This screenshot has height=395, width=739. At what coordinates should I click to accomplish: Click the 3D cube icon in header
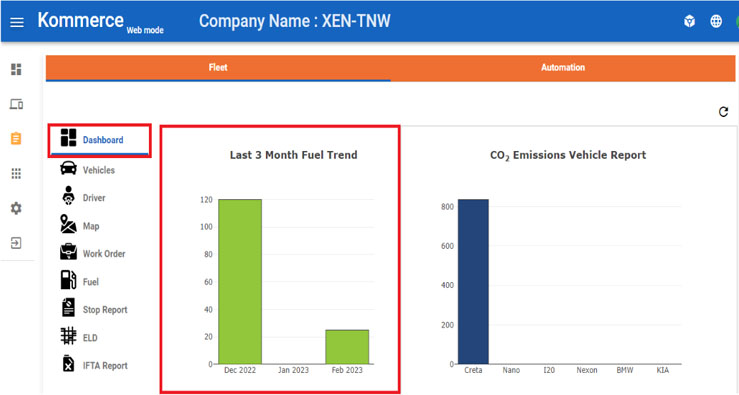click(690, 21)
